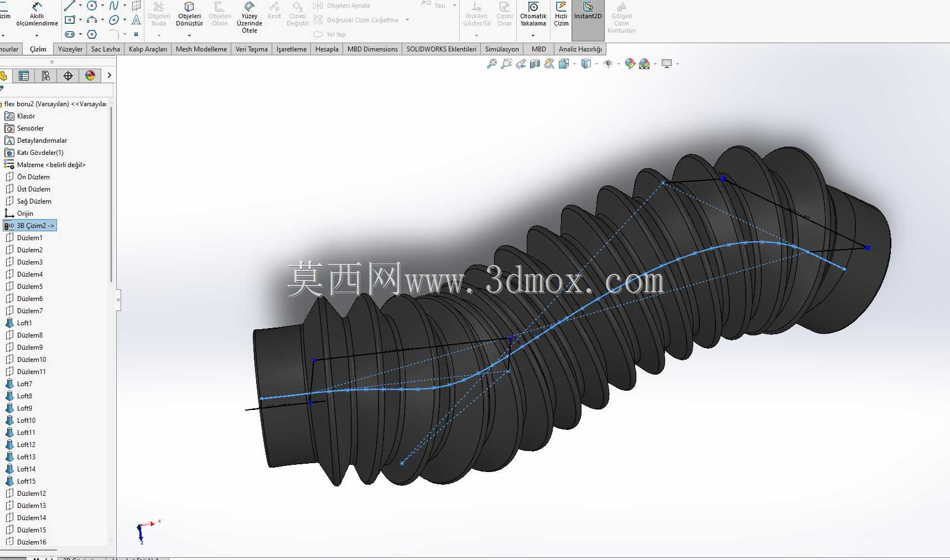Toggle Hide/Show Items eye icon
950x560 pixels.
click(x=608, y=64)
